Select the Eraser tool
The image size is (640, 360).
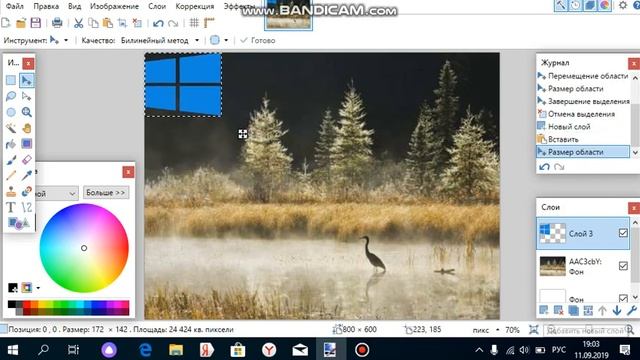point(27,160)
